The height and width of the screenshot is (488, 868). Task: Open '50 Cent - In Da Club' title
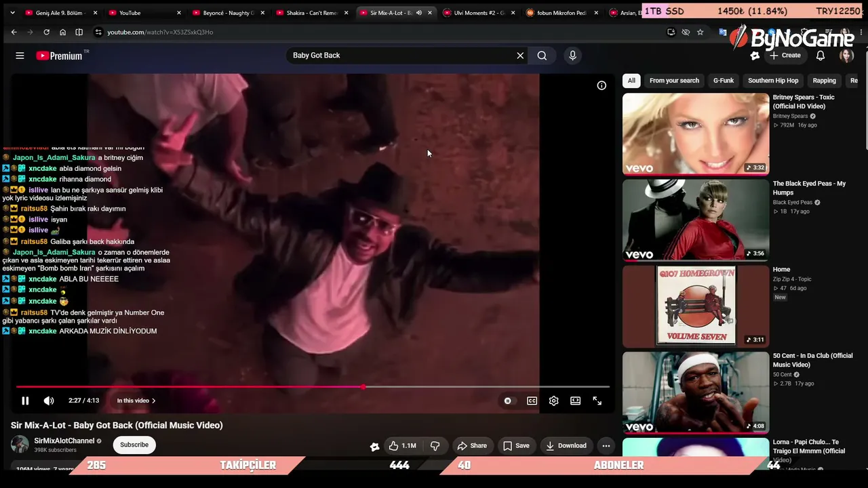[x=812, y=360]
